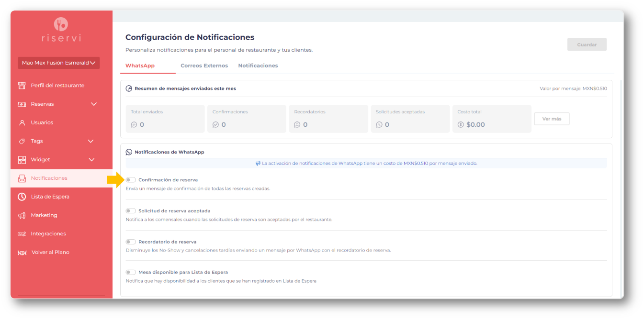
Task: Click the chat icon under Total enviados
Action: point(134,124)
